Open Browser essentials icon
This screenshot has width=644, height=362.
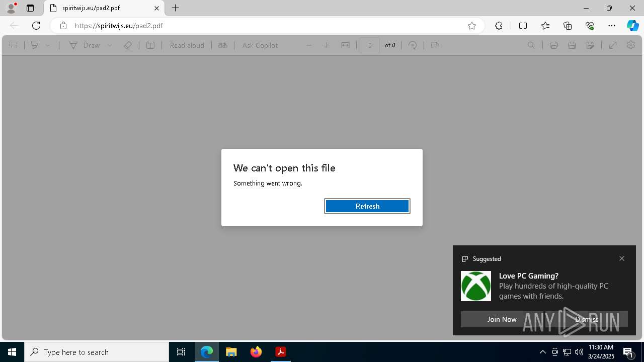click(590, 26)
